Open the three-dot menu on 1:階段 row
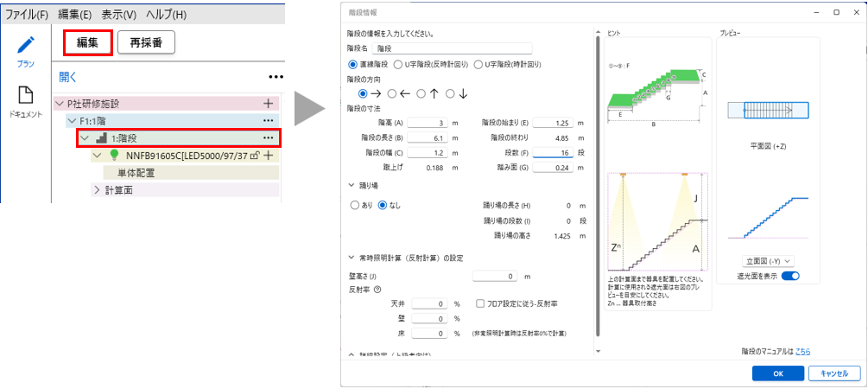The image size is (868, 389). 269,138
